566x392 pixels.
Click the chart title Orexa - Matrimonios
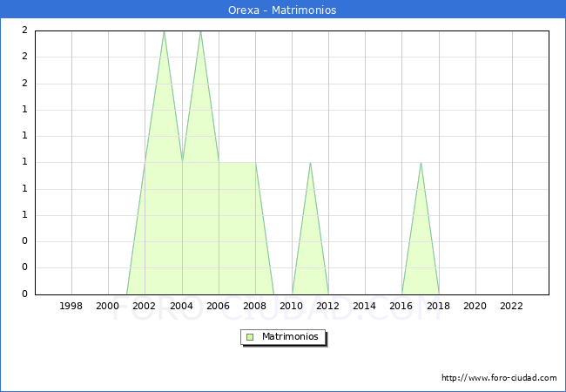pyautogui.click(x=283, y=10)
